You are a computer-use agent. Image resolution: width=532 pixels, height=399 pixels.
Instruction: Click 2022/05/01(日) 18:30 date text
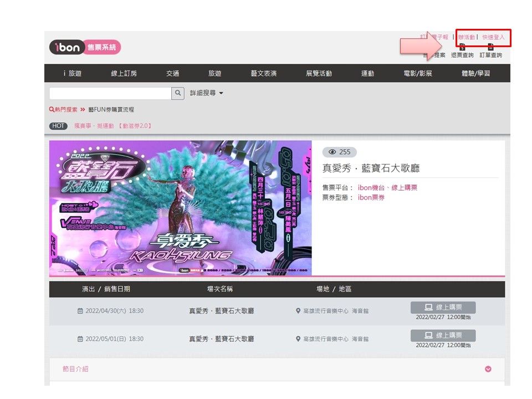coord(114,339)
